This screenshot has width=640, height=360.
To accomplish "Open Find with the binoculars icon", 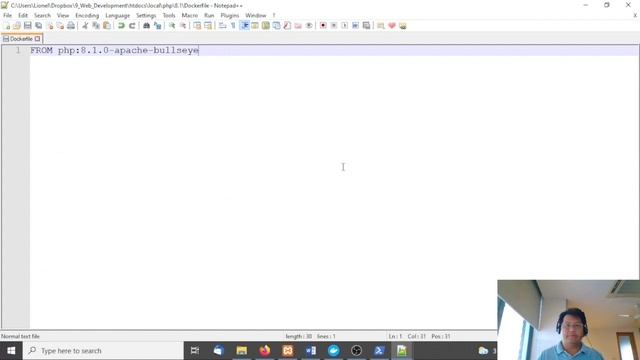I will [x=147, y=26].
